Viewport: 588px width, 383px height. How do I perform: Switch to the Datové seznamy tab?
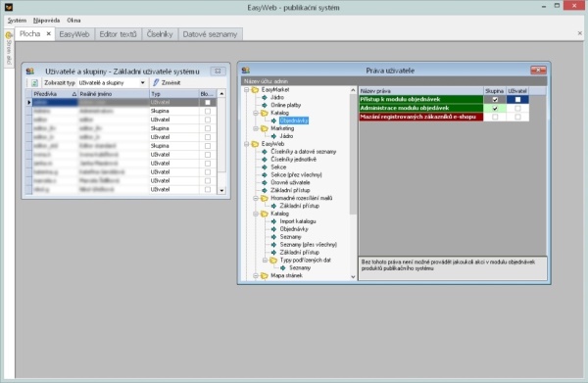click(210, 34)
